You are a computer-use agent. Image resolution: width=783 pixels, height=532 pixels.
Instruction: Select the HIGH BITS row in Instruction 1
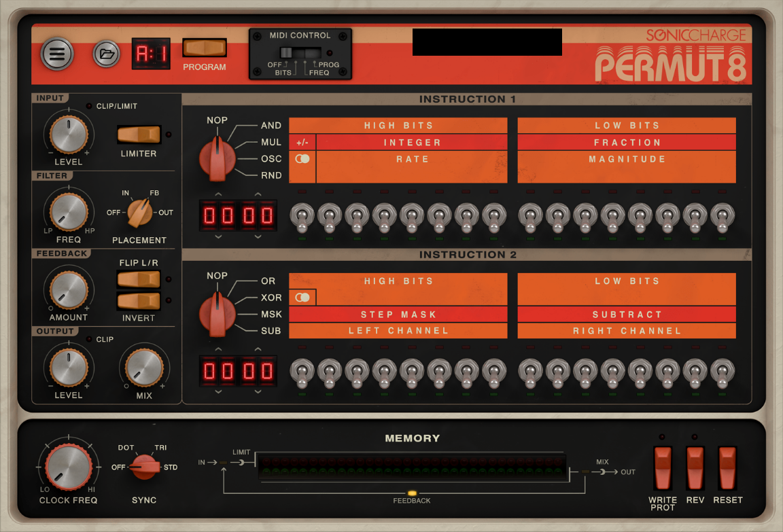coord(398,125)
